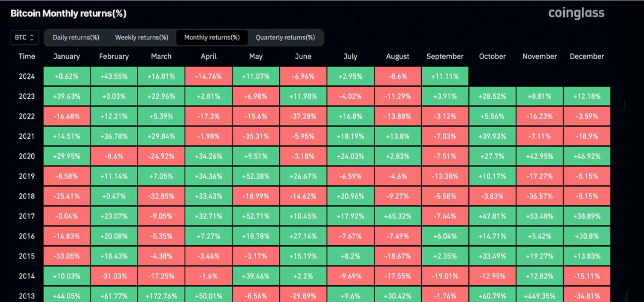Click the 2024 September +11.11% cell

445,76
